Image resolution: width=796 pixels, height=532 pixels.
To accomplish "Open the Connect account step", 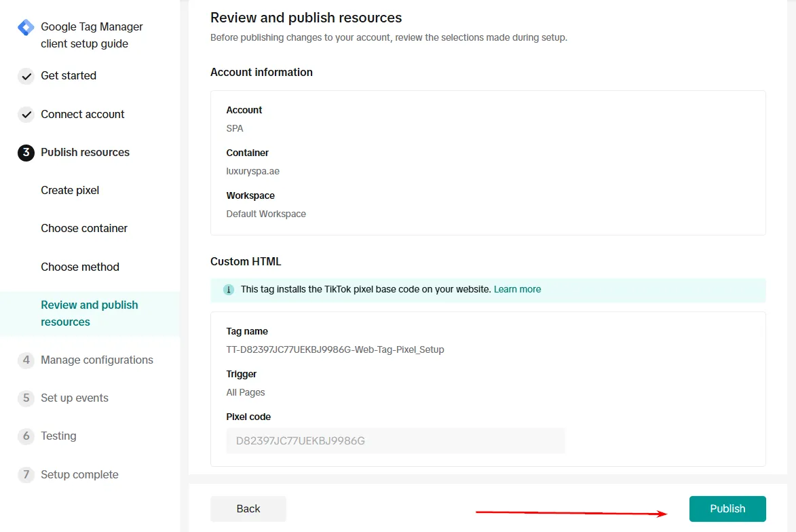I will click(x=82, y=114).
